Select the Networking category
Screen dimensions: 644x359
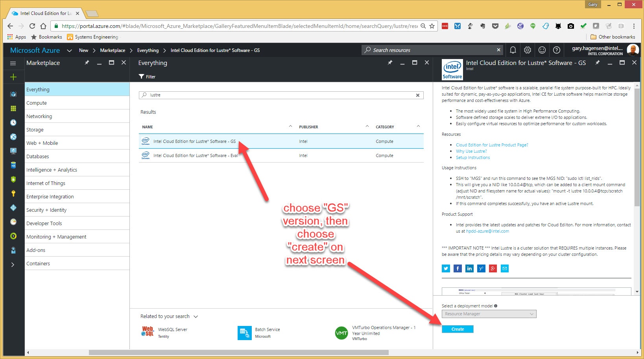77,116
